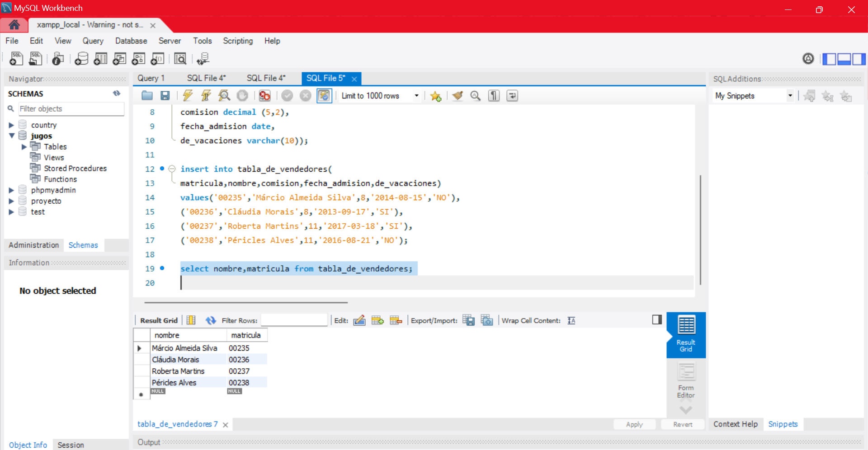Open find panel magnifier icon
The height and width of the screenshot is (450, 868).
tap(476, 95)
